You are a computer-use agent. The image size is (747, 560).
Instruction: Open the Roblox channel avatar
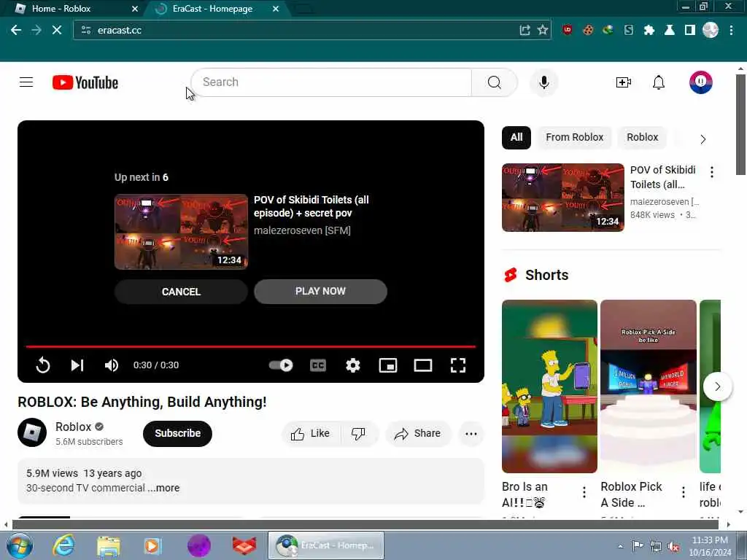[x=32, y=432]
